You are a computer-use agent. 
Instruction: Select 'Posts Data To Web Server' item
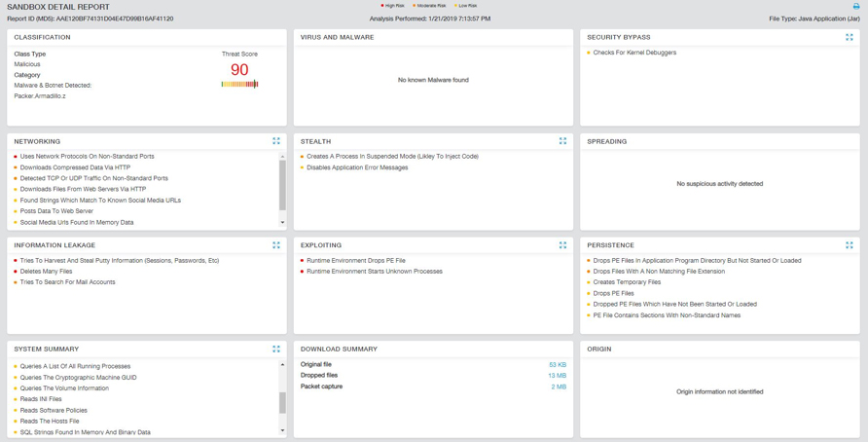pyautogui.click(x=56, y=211)
